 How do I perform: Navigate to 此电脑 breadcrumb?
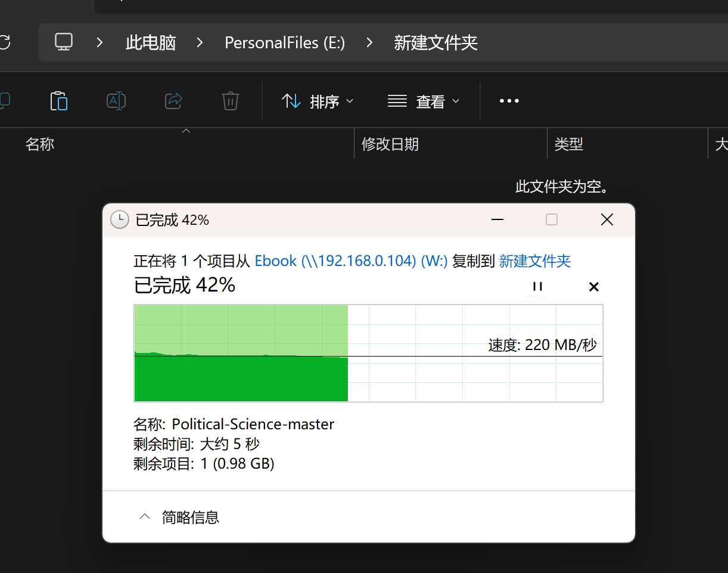click(x=151, y=43)
